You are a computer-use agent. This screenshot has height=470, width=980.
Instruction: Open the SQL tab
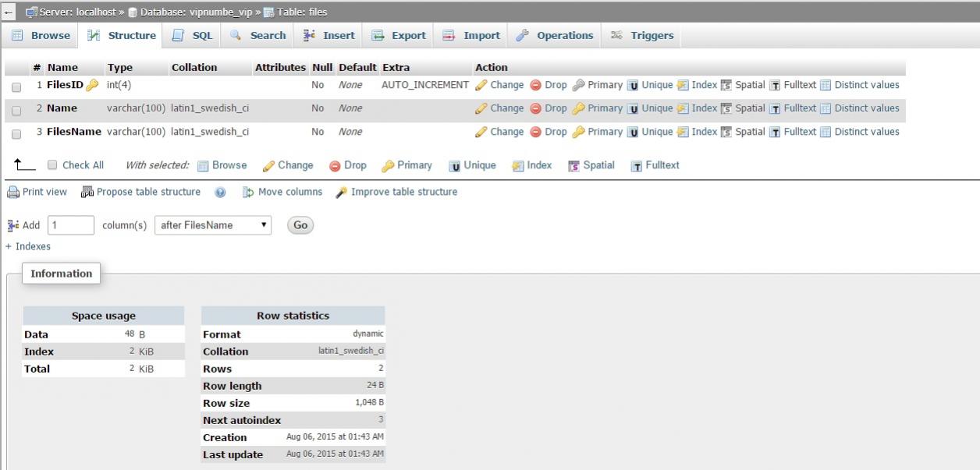click(192, 35)
